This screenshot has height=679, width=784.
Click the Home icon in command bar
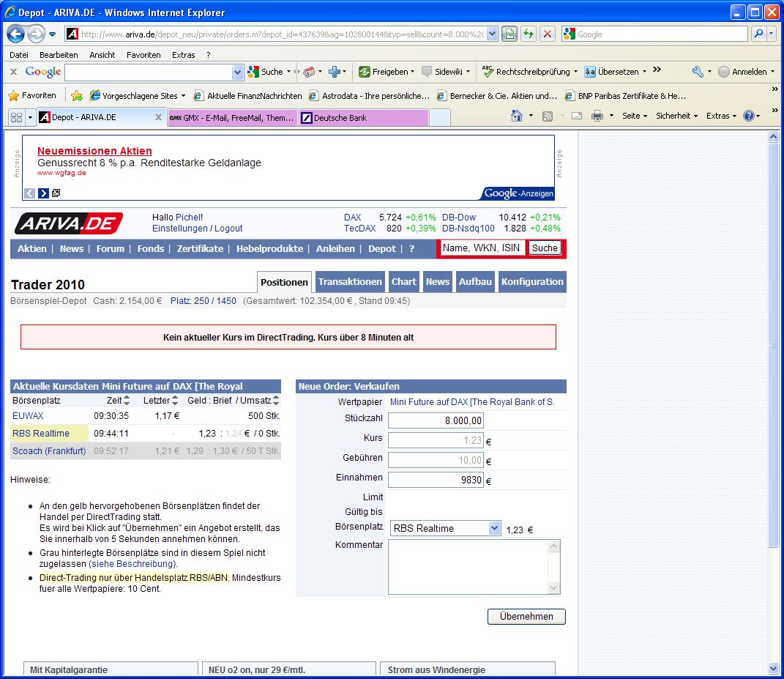[x=517, y=116]
